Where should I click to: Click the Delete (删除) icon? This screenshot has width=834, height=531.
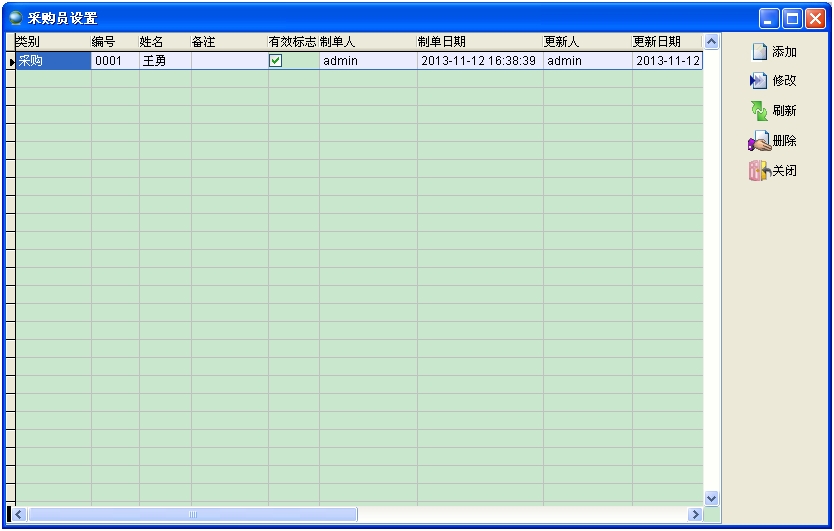[x=759, y=142]
